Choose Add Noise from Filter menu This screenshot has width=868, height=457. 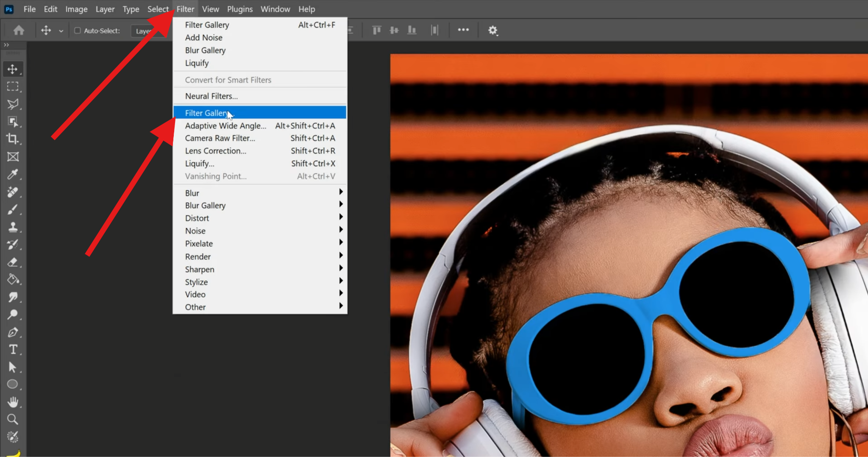pos(260,38)
